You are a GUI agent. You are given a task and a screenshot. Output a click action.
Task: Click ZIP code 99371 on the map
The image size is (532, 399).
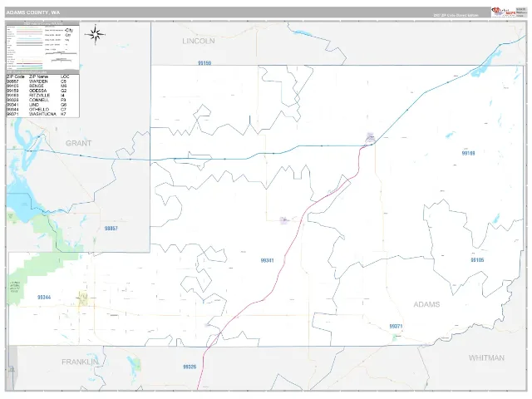point(396,326)
